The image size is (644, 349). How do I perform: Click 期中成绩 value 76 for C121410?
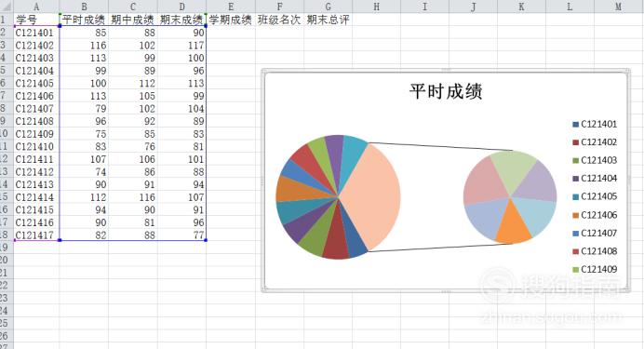[133, 146]
